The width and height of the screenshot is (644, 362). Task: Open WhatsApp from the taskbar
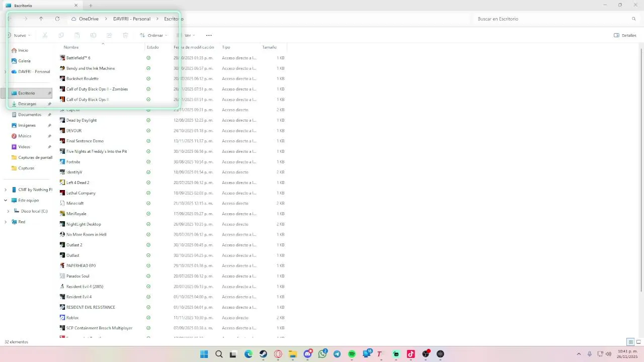pyautogui.click(x=323, y=354)
